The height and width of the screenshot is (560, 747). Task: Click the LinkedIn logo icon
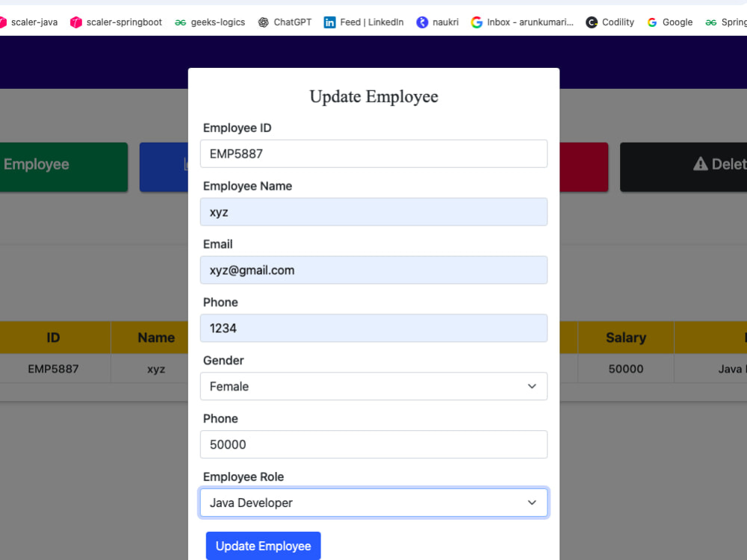click(329, 22)
